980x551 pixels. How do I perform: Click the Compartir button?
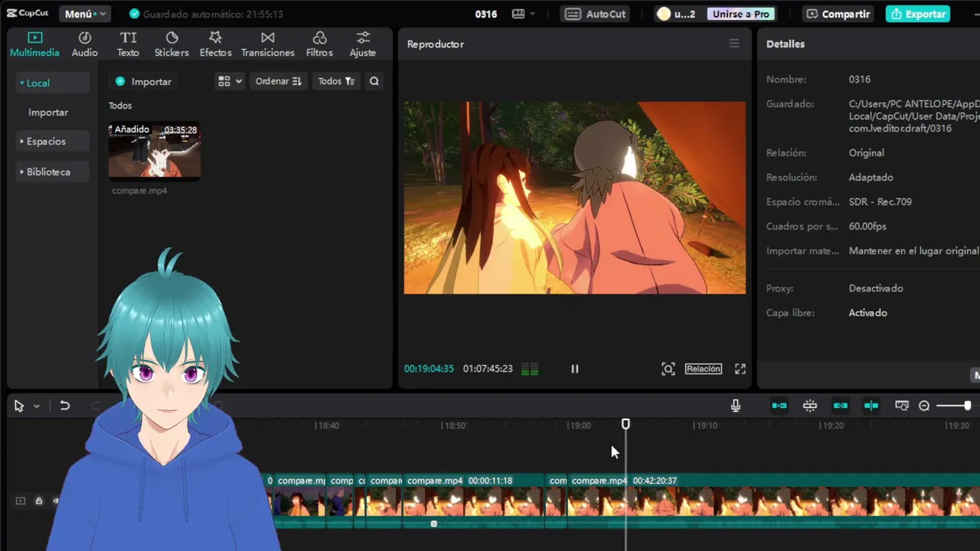838,14
